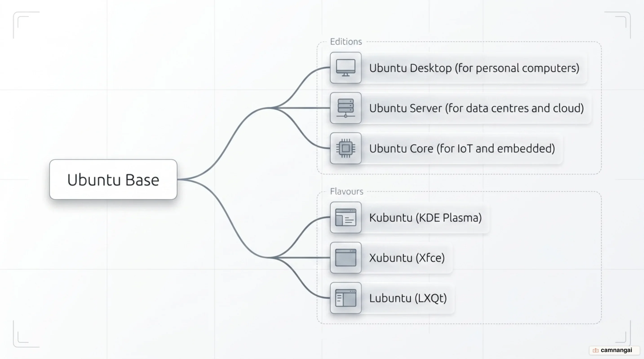Image resolution: width=644 pixels, height=359 pixels.
Task: Click 'Ubuntu Server (for data centres and cloud)' label
Action: tap(476, 108)
